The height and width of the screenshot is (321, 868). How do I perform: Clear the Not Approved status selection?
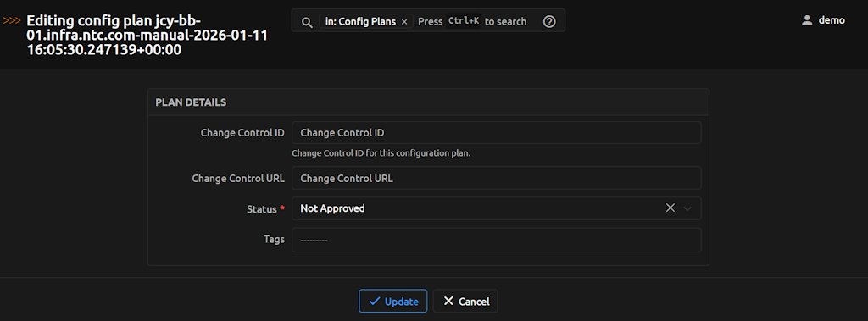(x=670, y=208)
